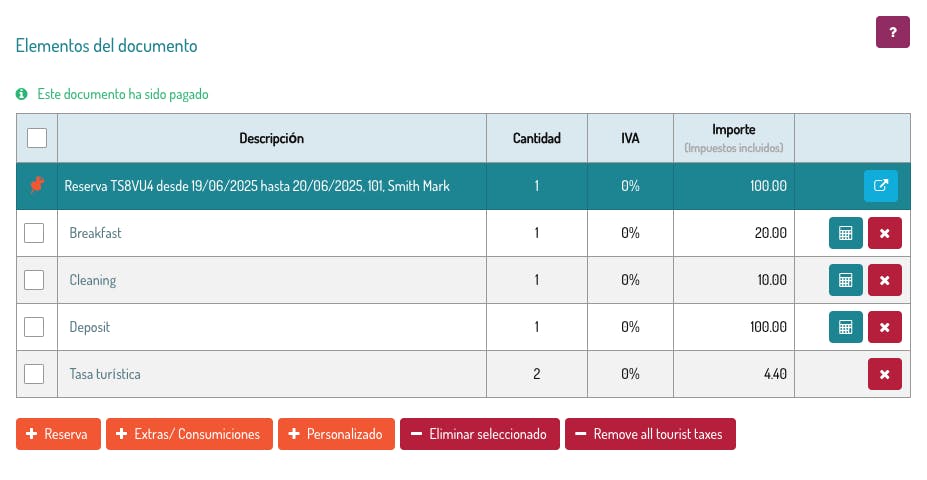
Task: Click calculator icon in the Breakfast row
Action: coord(845,233)
